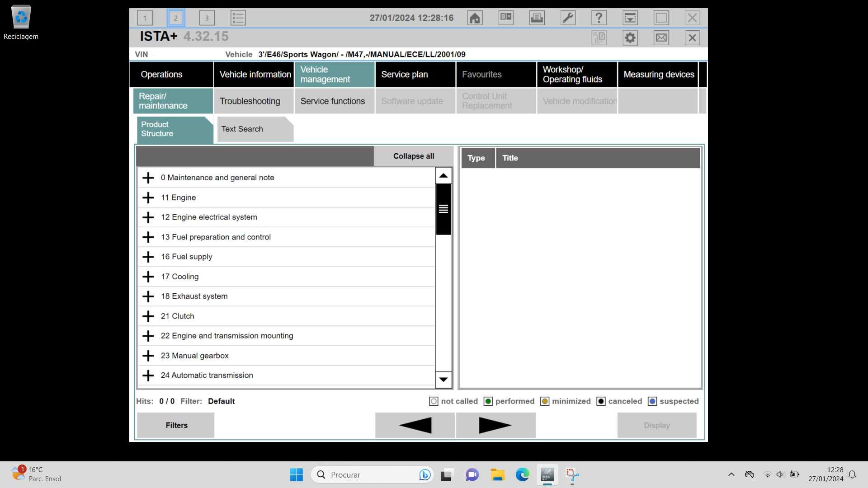Open the Service functions sub-tab

335,101
